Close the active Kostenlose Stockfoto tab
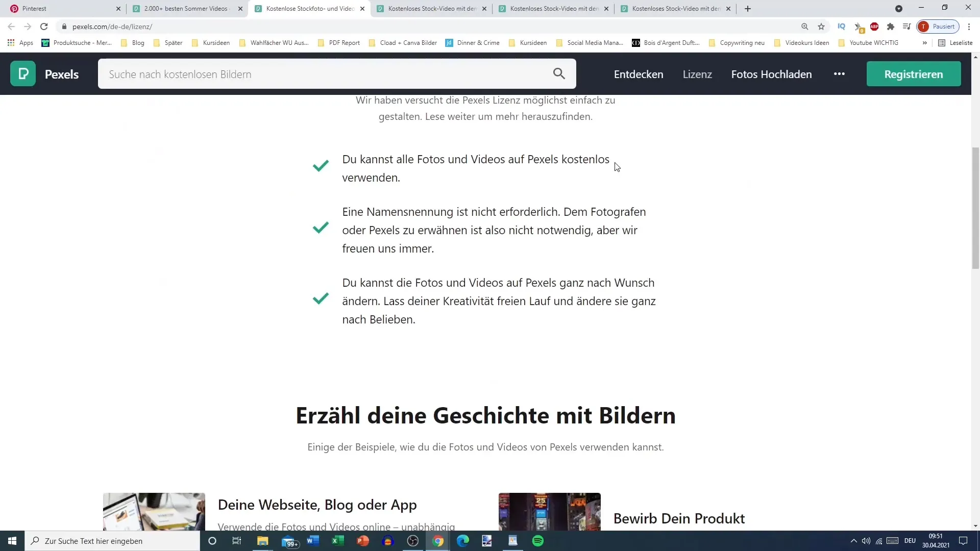Image resolution: width=980 pixels, height=551 pixels. click(362, 9)
